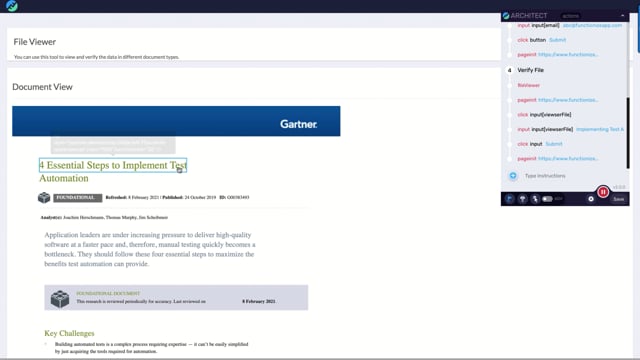The width and height of the screenshot is (640, 360).
Task: Select the 'input input[email]' step
Action: coord(570,25)
